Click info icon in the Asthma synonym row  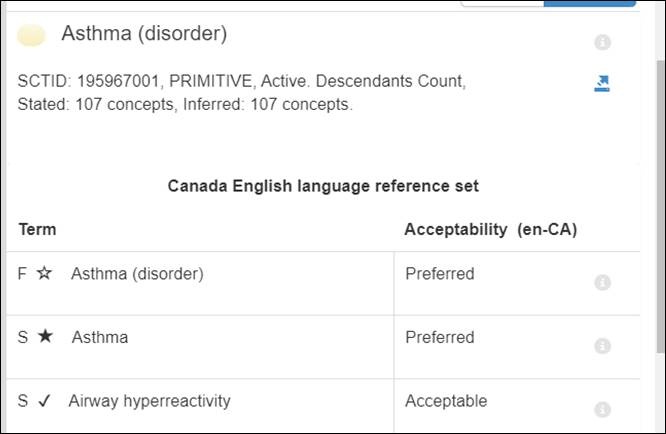tap(602, 346)
